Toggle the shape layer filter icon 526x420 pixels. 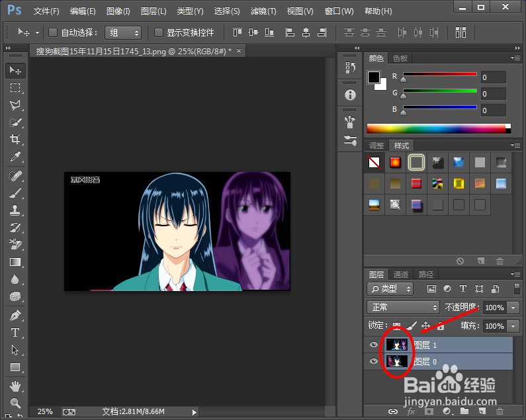pos(480,289)
